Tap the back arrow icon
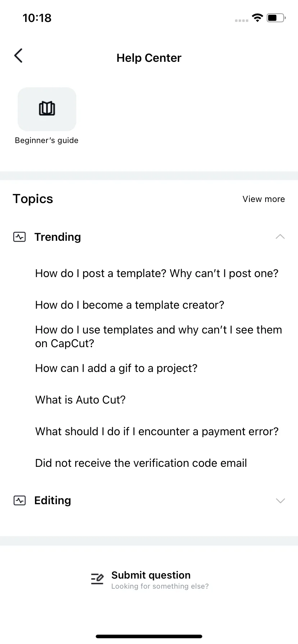 pos(18,56)
